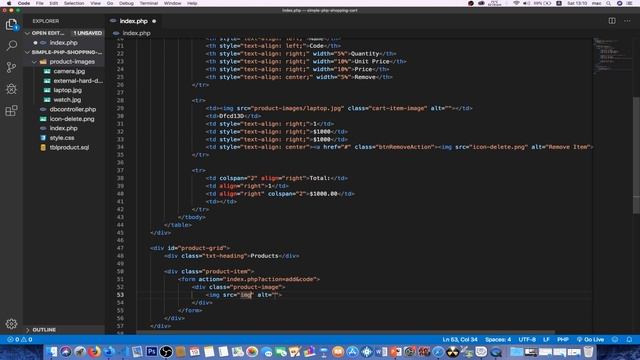The width and height of the screenshot is (640, 360).
Task: Open the Search view in activity bar
Action: click(x=11, y=45)
